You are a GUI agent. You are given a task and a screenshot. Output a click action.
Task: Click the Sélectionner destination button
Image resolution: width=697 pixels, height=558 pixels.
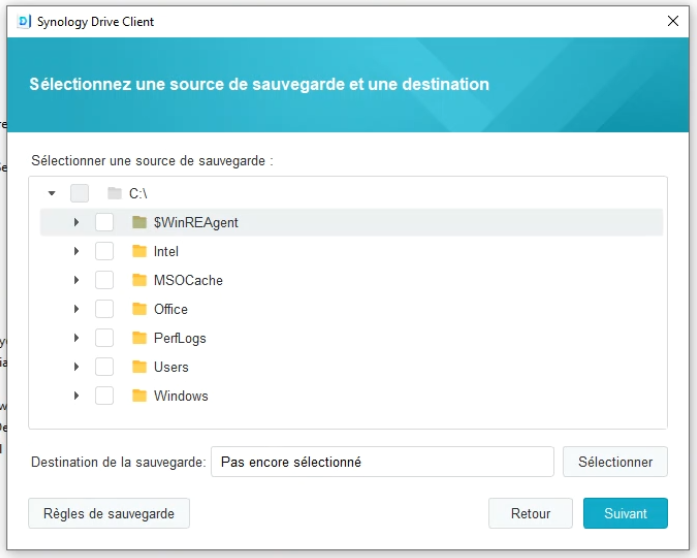(615, 462)
